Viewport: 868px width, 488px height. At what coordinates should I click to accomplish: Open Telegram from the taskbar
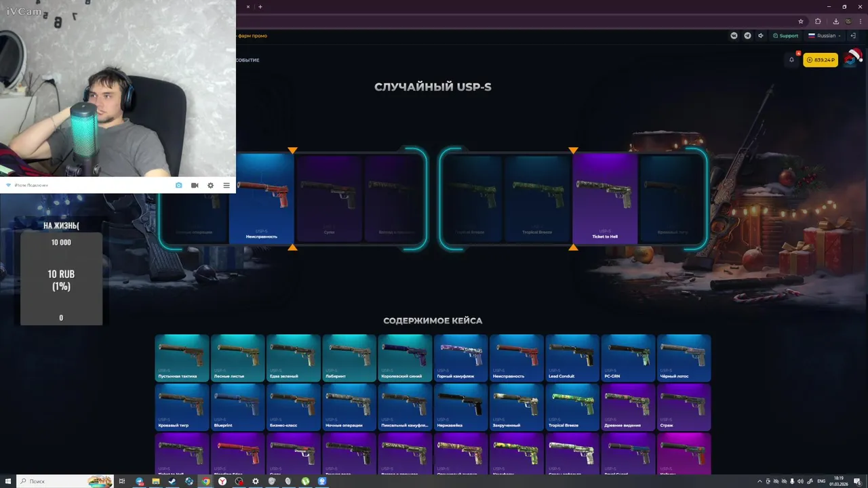[x=140, y=481]
